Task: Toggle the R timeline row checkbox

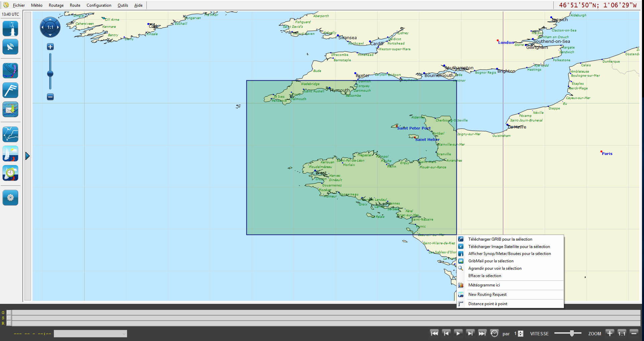Action: tap(9, 323)
